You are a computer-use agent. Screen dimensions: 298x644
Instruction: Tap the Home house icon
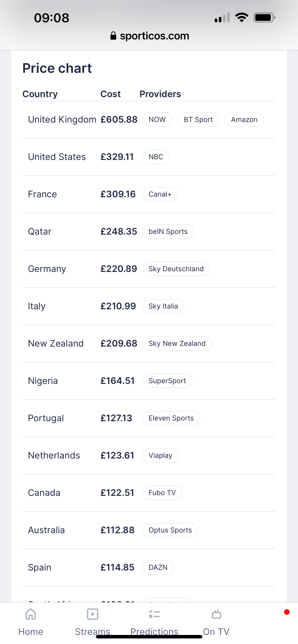[31, 614]
